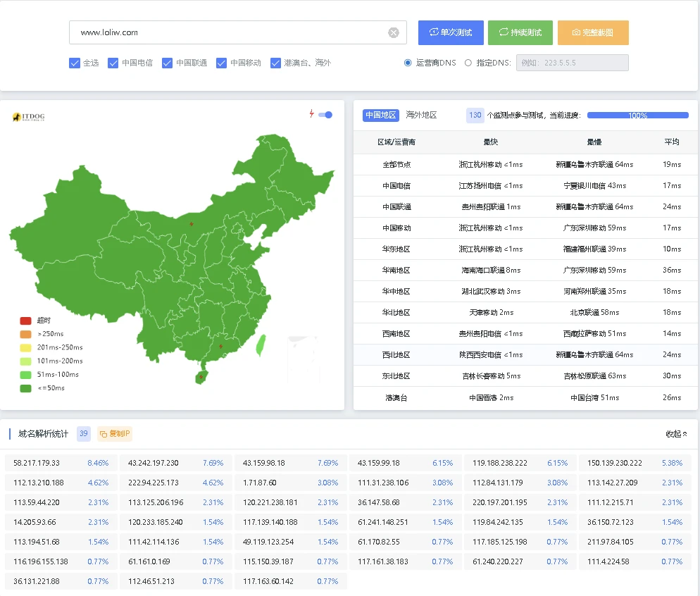Select the 华北地区 row label
Screen dimensions: 700x596
(396, 313)
